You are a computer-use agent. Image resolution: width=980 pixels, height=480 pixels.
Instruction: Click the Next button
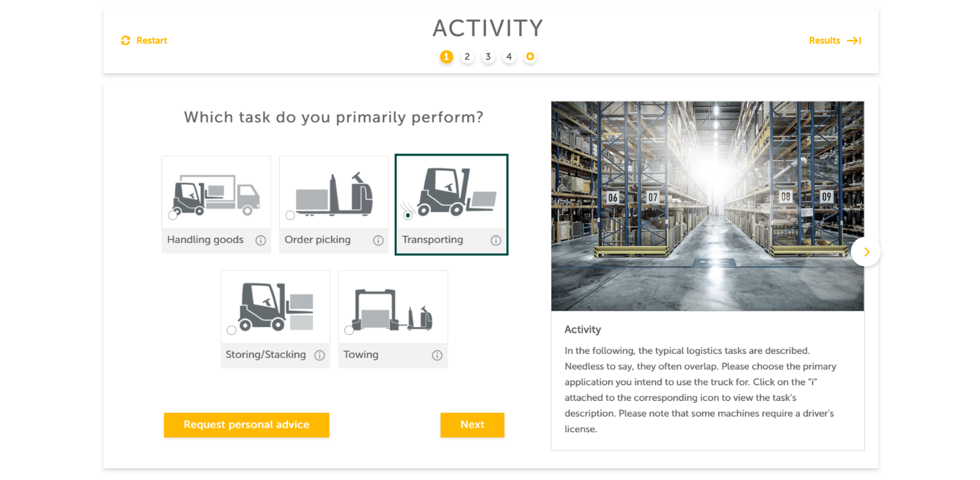(x=472, y=425)
